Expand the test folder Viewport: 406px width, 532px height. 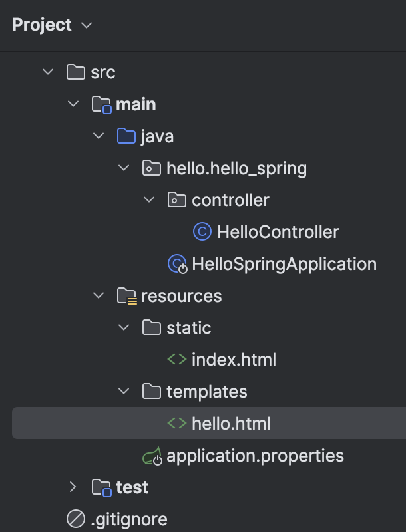click(73, 487)
